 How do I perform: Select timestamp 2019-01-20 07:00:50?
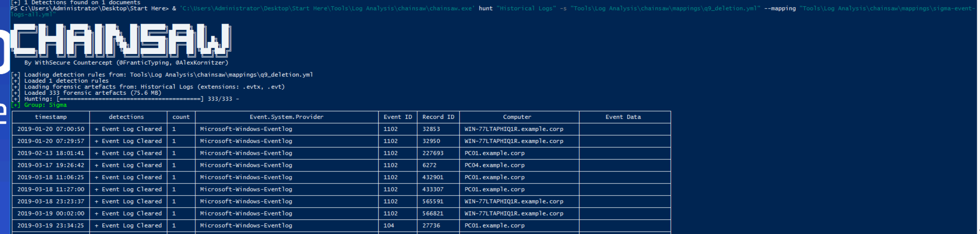pos(51,129)
